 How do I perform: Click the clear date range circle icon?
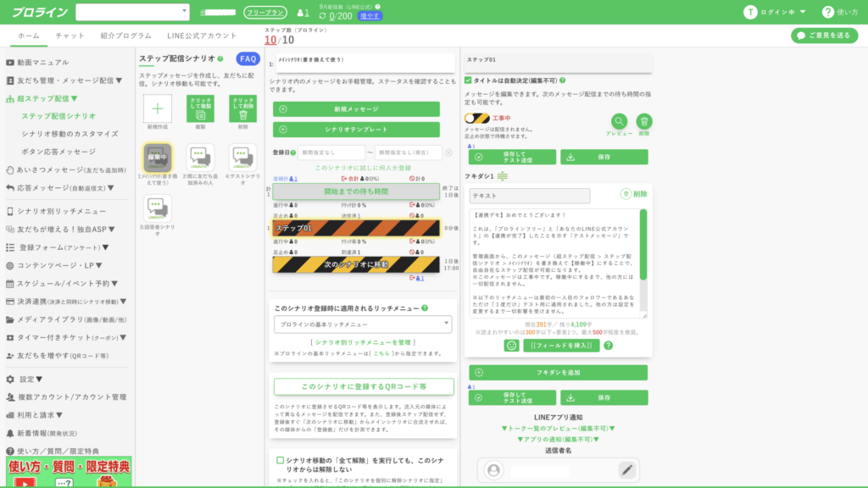[x=448, y=152]
